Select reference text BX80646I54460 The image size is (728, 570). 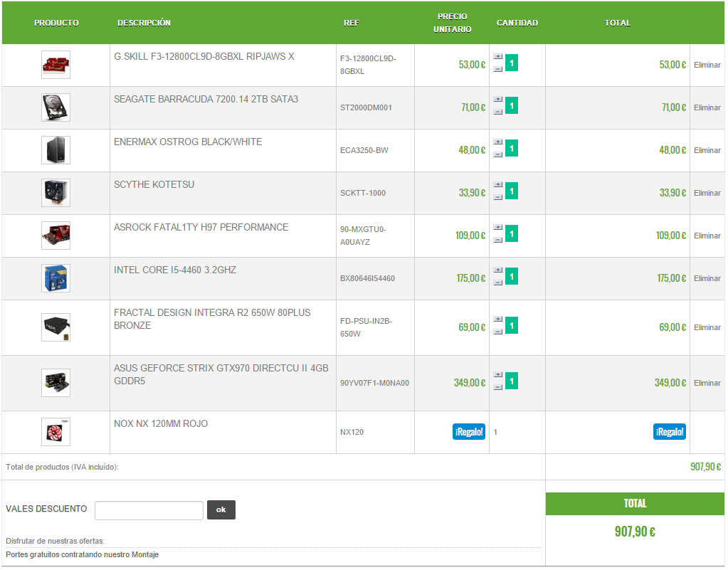click(367, 278)
